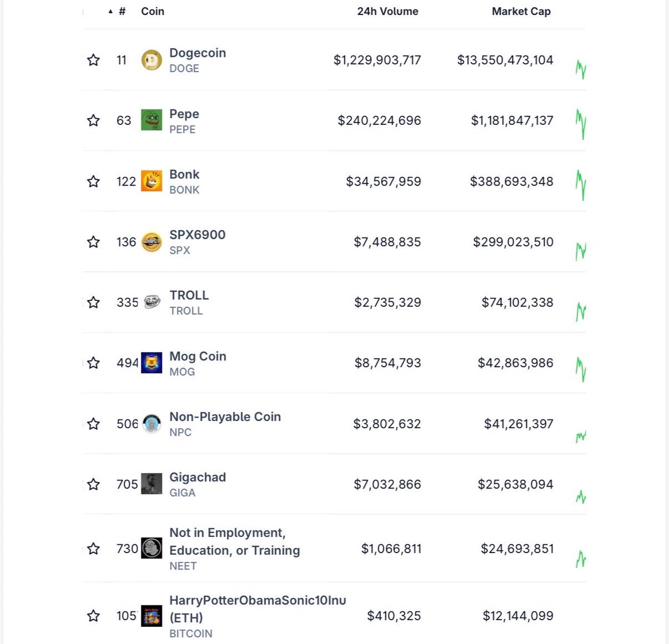Click the Mog Coin cat icon
Viewport: 669px width, 644px height.
(152, 362)
